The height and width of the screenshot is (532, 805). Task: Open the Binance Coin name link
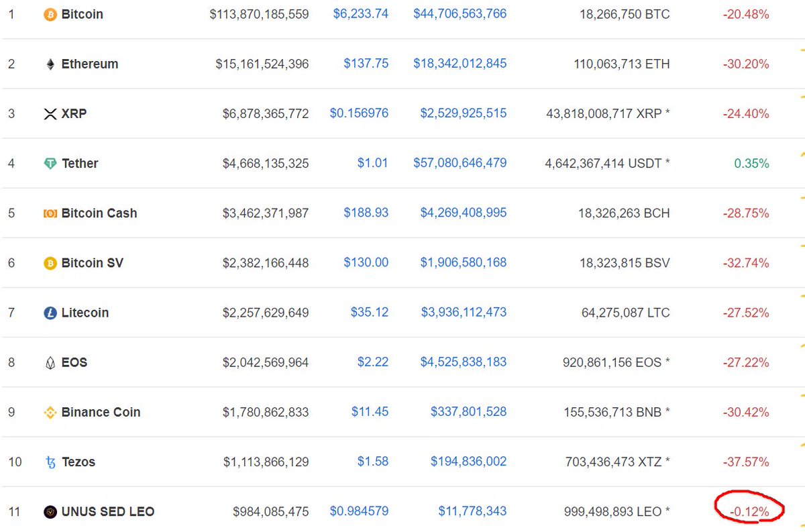pos(101,412)
